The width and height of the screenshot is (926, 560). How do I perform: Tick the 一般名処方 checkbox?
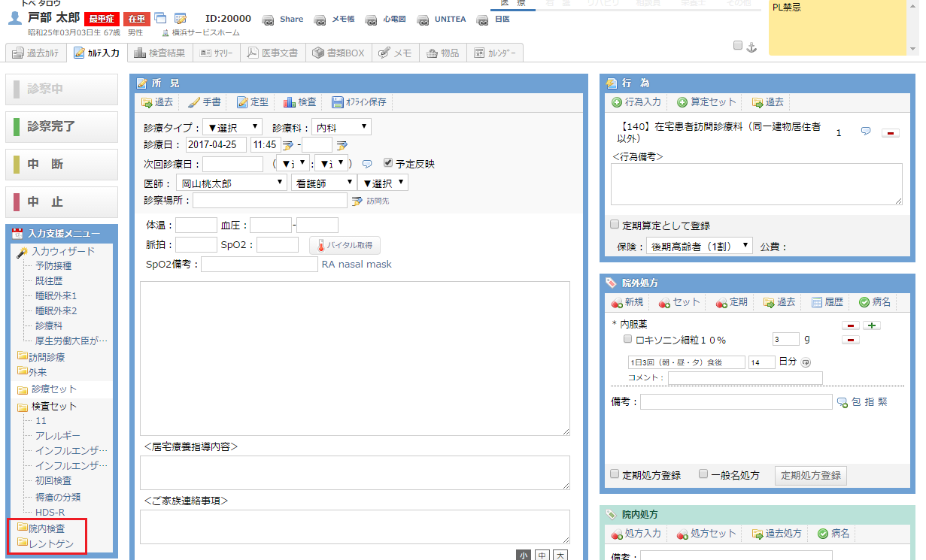[703, 474]
